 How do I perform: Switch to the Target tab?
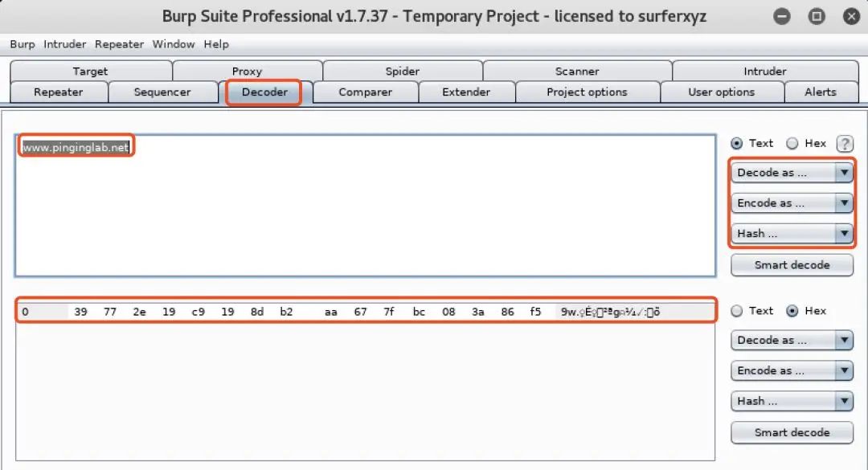90,72
